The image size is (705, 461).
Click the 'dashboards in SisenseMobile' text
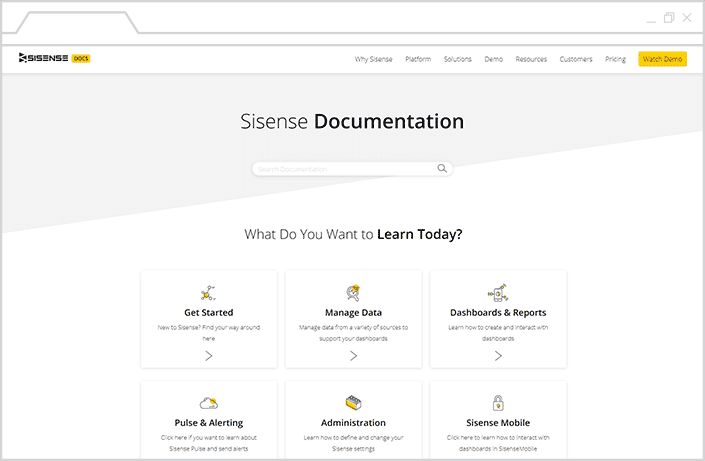click(x=498, y=448)
